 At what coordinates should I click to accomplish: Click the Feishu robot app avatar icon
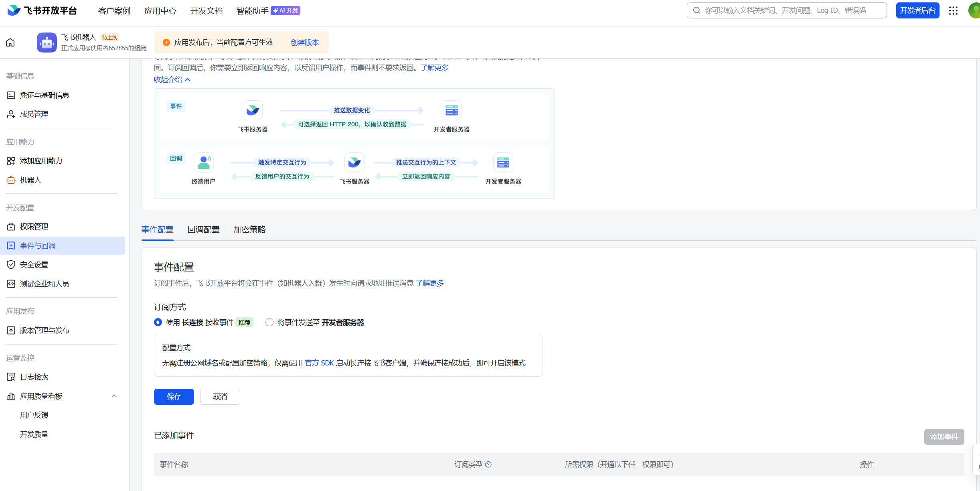pyautogui.click(x=47, y=43)
